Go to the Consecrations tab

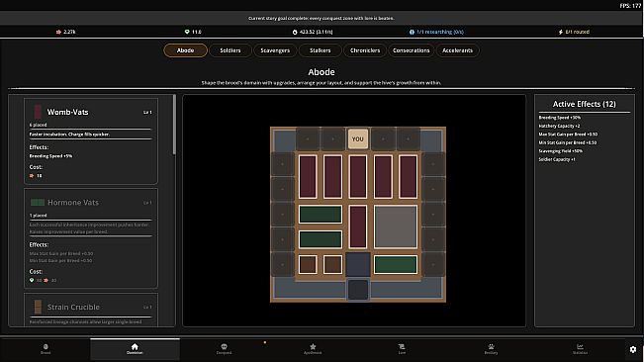click(412, 50)
